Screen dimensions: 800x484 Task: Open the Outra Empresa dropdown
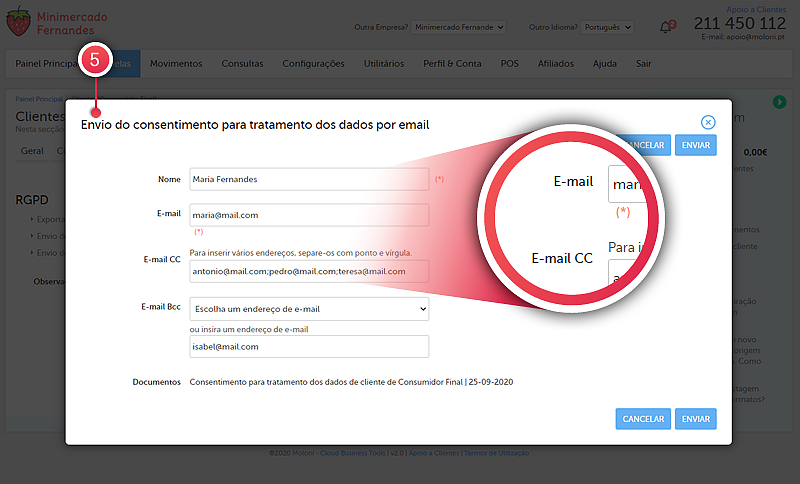460,27
